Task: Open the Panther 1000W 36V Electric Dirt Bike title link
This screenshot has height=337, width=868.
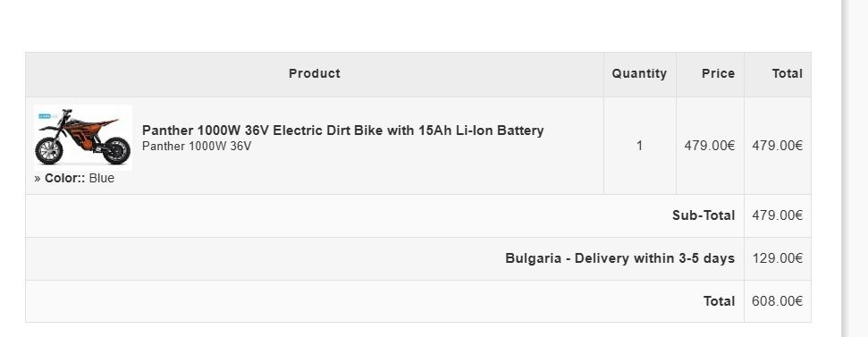Action: click(x=342, y=131)
